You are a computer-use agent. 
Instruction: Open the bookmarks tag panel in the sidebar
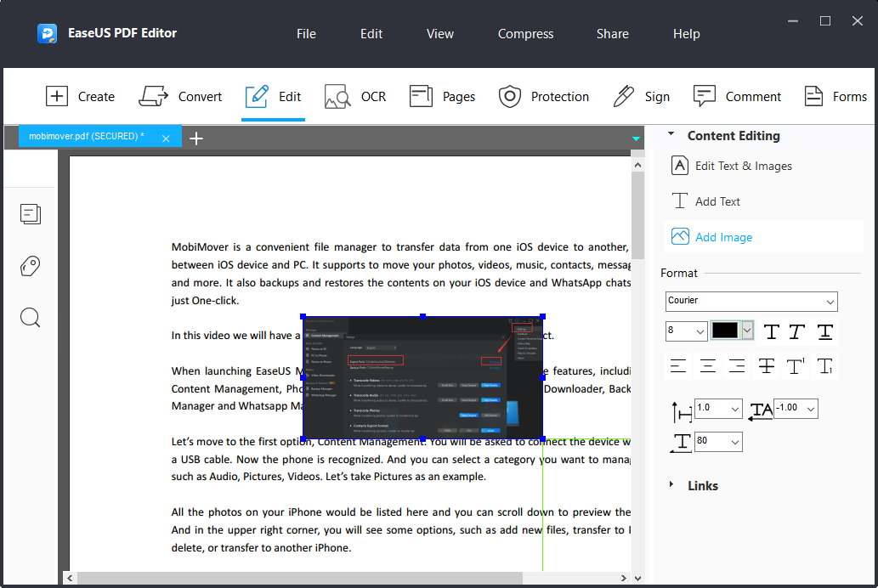pyautogui.click(x=31, y=266)
